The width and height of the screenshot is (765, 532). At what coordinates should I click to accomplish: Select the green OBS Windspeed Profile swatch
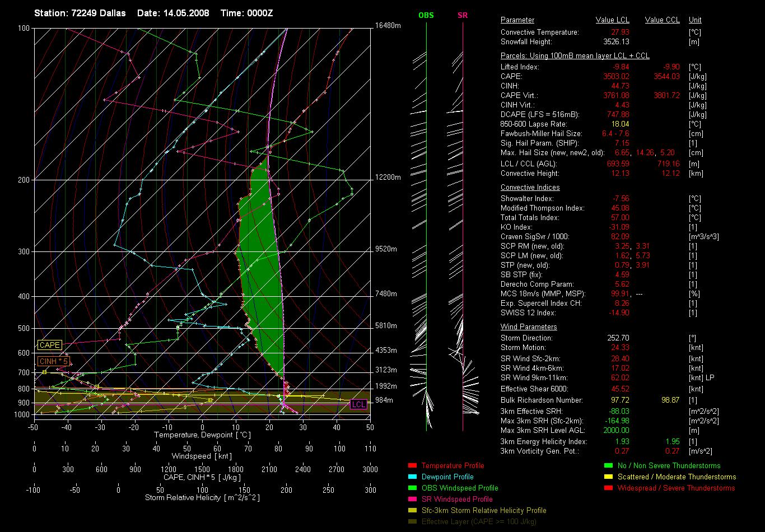[x=413, y=488]
